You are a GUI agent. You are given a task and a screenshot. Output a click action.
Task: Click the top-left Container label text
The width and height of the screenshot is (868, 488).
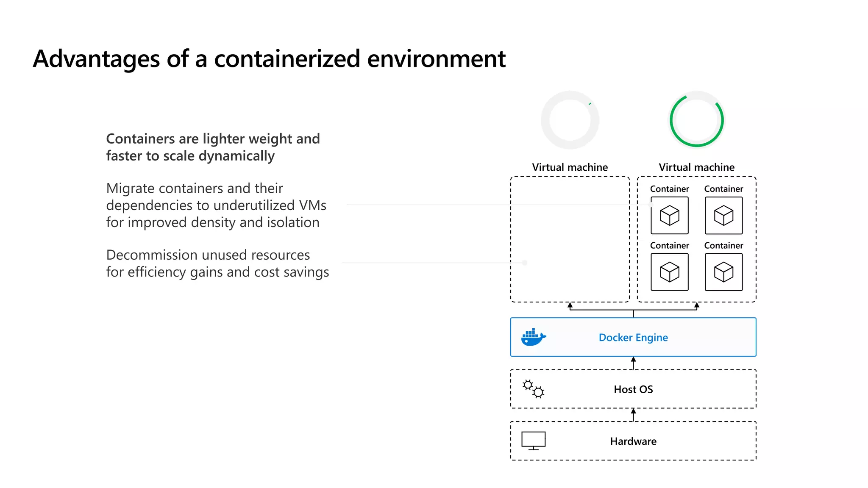tap(670, 189)
